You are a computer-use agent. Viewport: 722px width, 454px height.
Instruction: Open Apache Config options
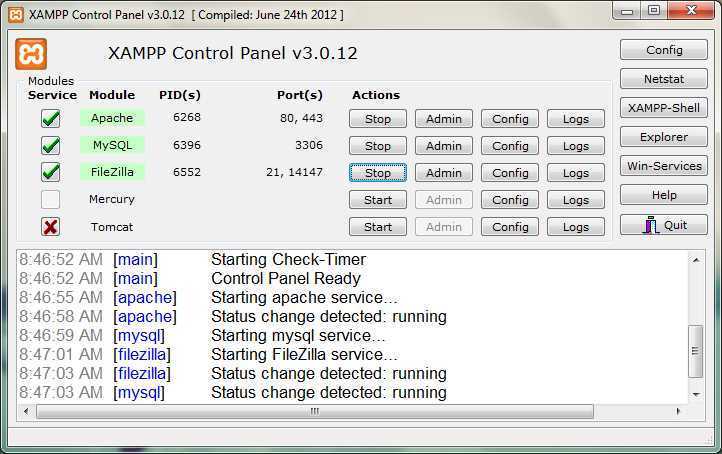pyautogui.click(x=510, y=119)
